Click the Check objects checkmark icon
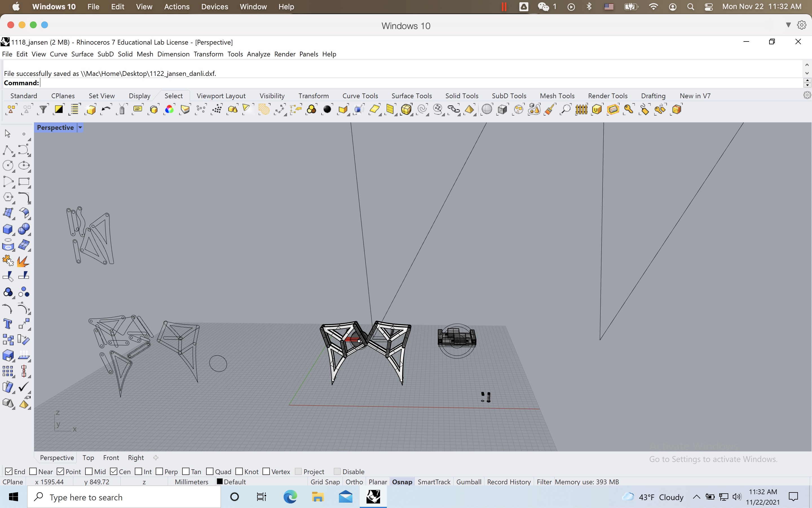This screenshot has height=508, width=812. click(24, 387)
